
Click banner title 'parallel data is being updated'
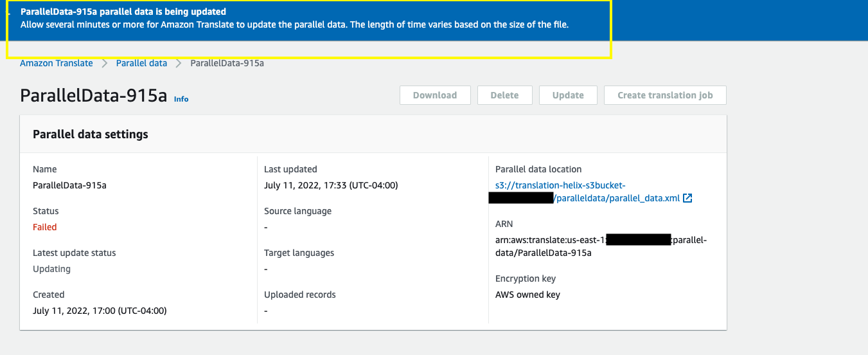tap(123, 12)
